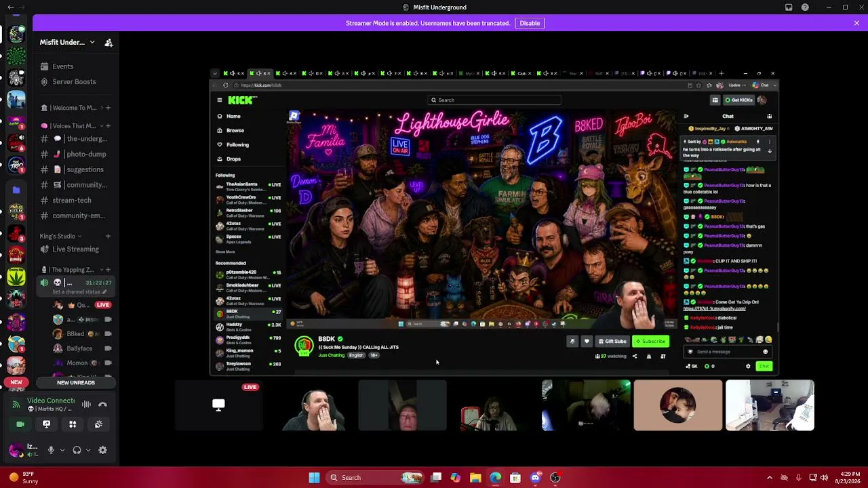Collapse the Welcome To M... category
The height and width of the screenshot is (488, 868).
click(71, 108)
